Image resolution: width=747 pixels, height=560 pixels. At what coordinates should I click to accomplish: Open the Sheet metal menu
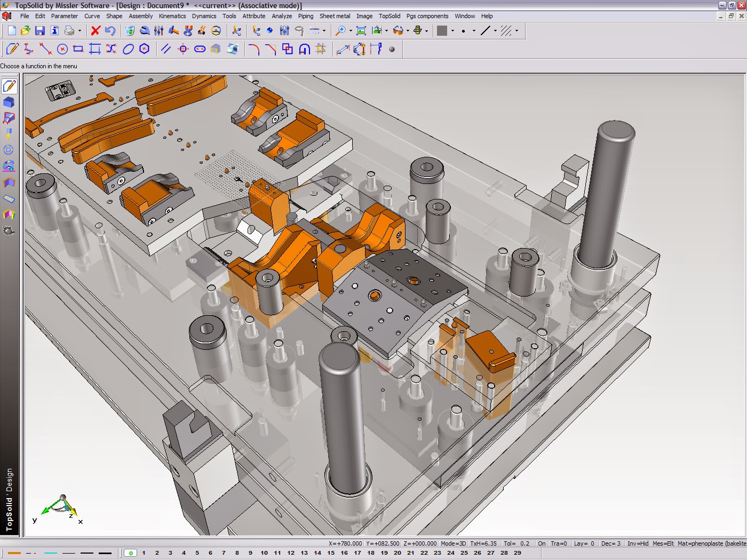click(335, 16)
